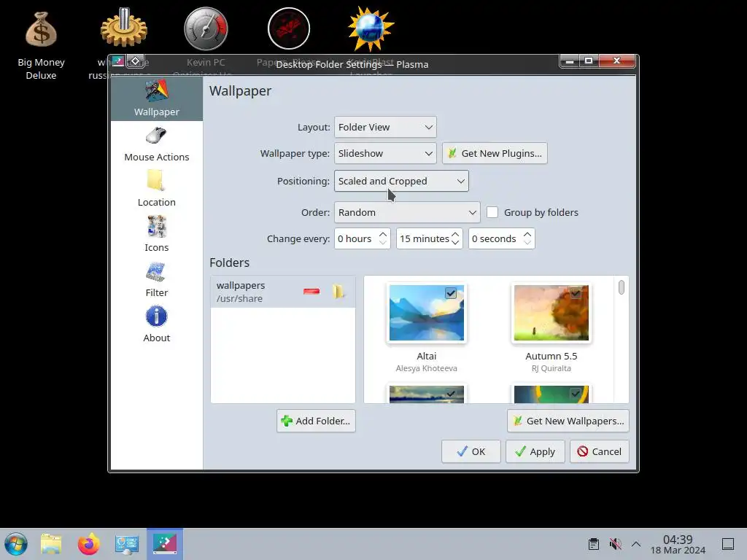
Task: Toggle checkbox on third partially visible wallpaper
Action: [451, 394]
